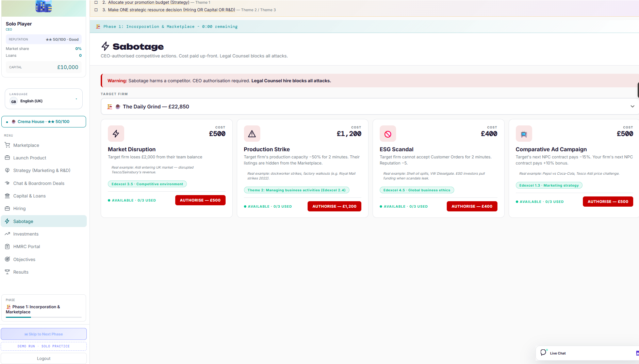Click the Launch Product box icon

coord(7,158)
